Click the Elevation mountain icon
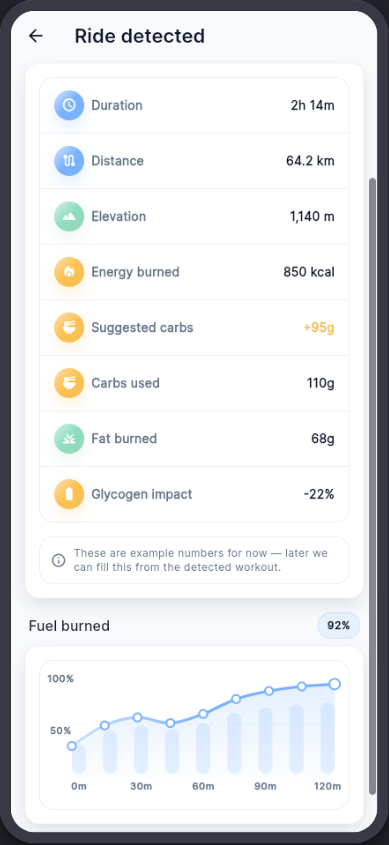 coord(69,216)
